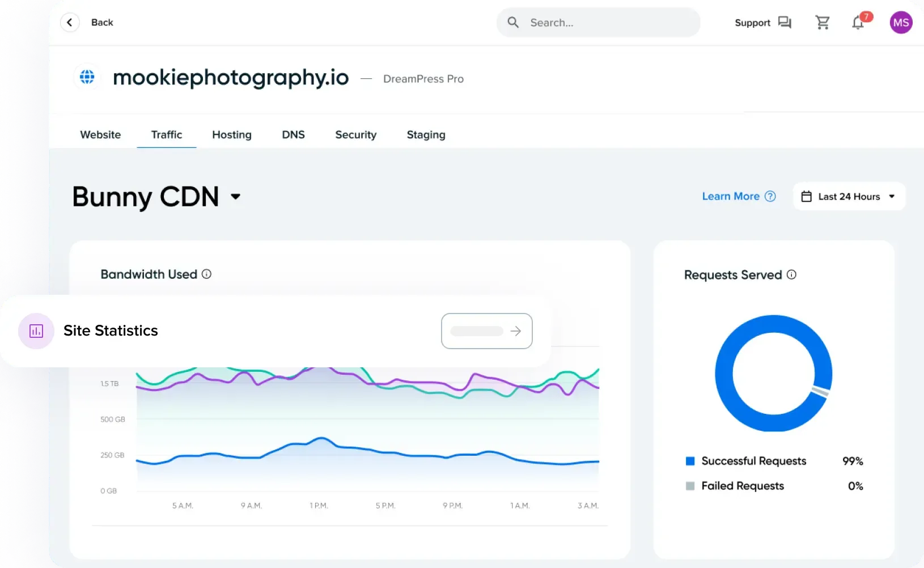924x568 pixels.
Task: Open the shopping cart icon
Action: coord(822,23)
